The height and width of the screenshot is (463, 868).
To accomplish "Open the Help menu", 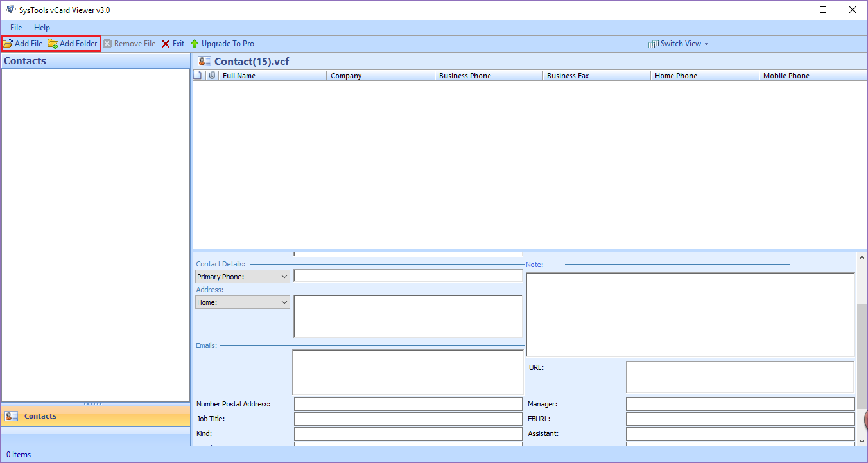I will (42, 28).
